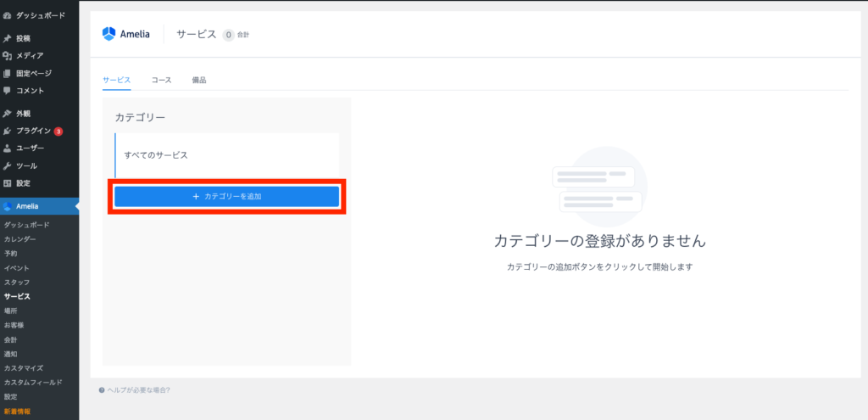Click the 固定ページ pages icon

tap(8, 74)
